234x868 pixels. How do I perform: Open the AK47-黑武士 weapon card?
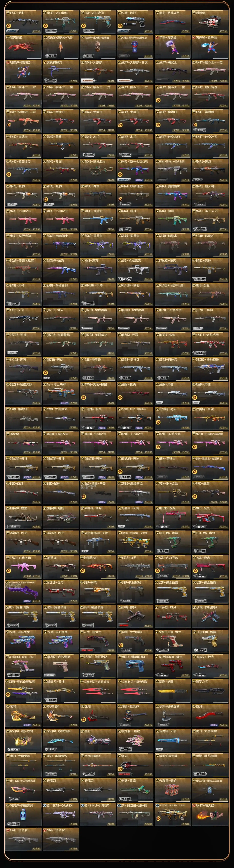(x=172, y=71)
